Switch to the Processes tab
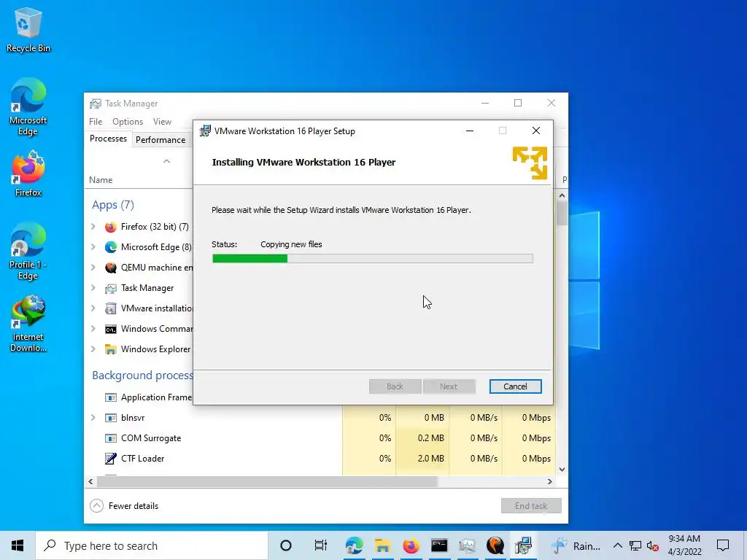Screen dimensions: 747x560 click(x=108, y=139)
